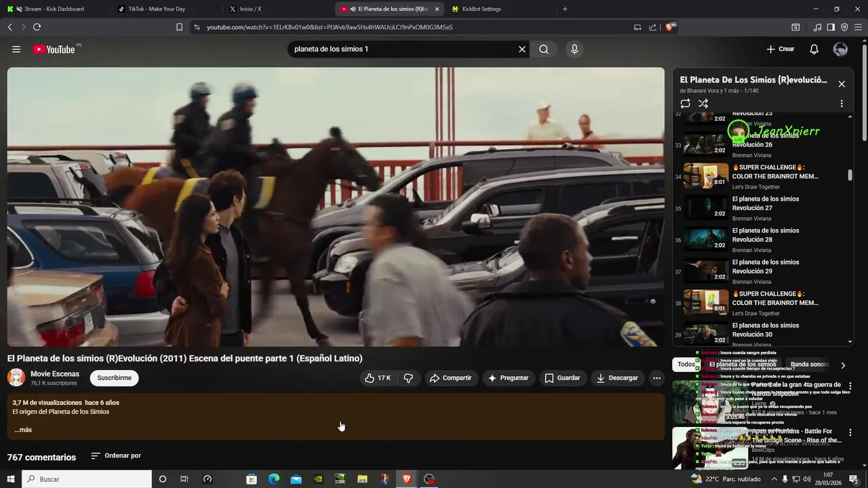The height and width of the screenshot is (488, 868).
Task: Open the Brave playlist music note icon
Action: pyautogui.click(x=817, y=27)
